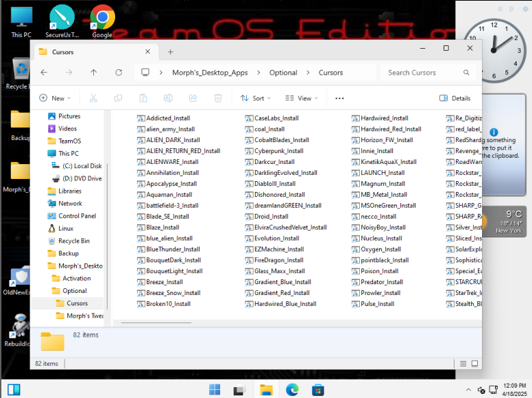This screenshot has width=532, height=398.
Task: Select Libraries in navigation pane
Action: coord(64,191)
